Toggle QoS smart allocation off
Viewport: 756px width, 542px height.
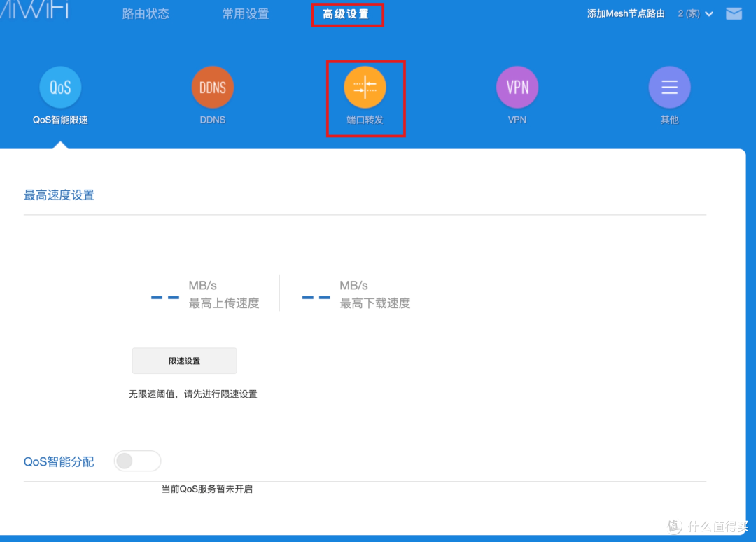point(137,461)
